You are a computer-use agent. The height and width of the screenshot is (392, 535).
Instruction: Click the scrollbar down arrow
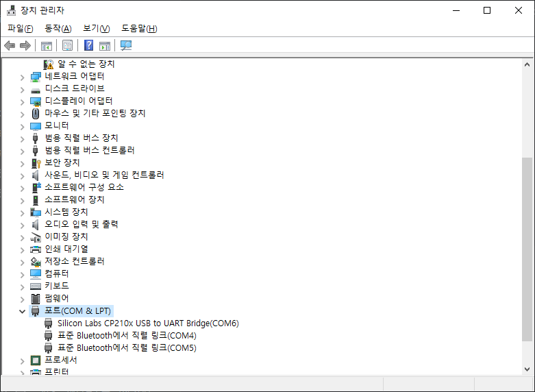[x=527, y=369]
